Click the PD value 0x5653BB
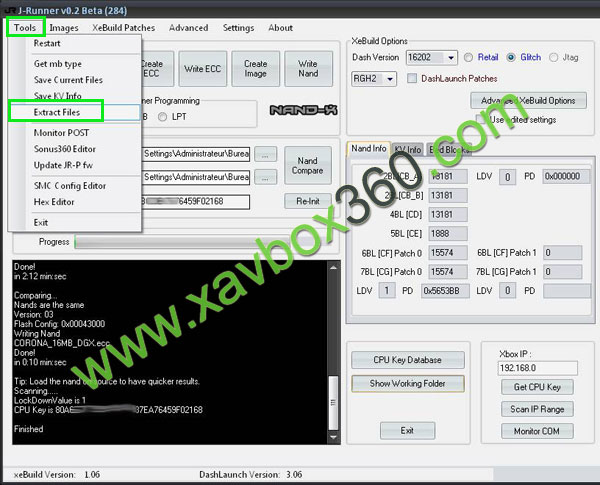The height and width of the screenshot is (485, 600). tap(445, 291)
